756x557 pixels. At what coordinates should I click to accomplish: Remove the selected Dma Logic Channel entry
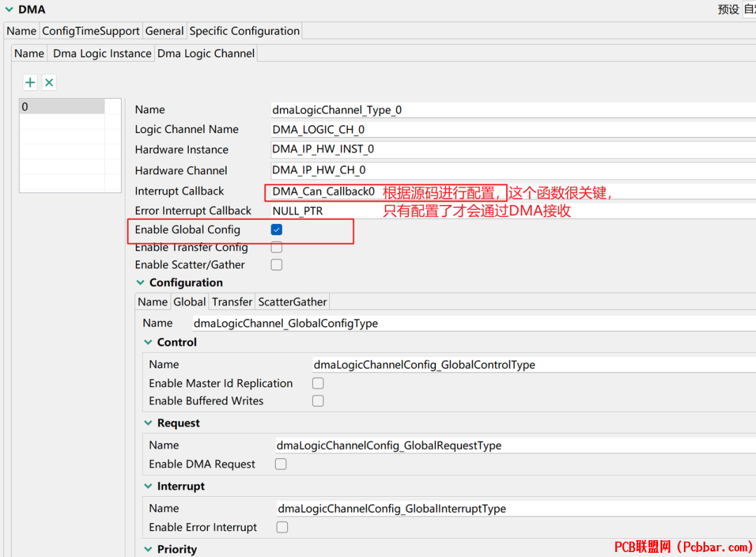[49, 83]
